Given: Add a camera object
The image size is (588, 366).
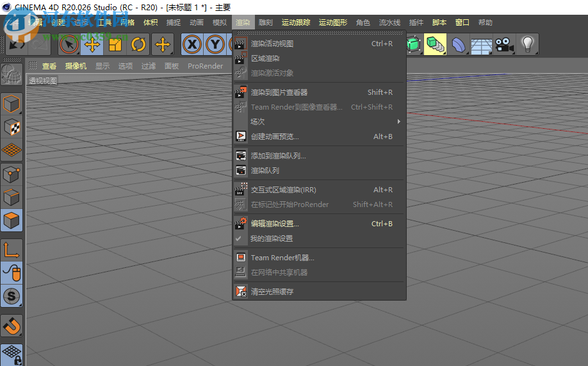Looking at the screenshot, I should tap(504, 45).
